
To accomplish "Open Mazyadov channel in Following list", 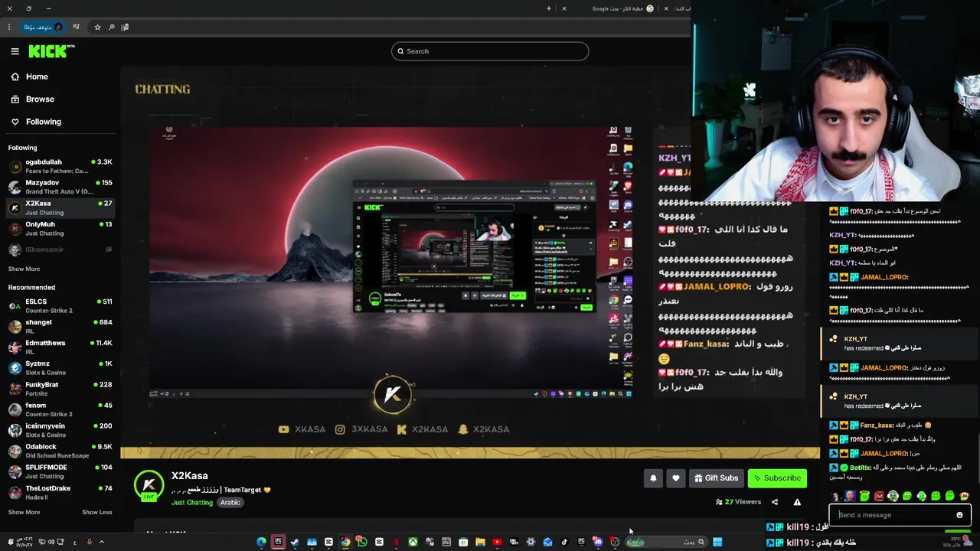I will 60,187.
